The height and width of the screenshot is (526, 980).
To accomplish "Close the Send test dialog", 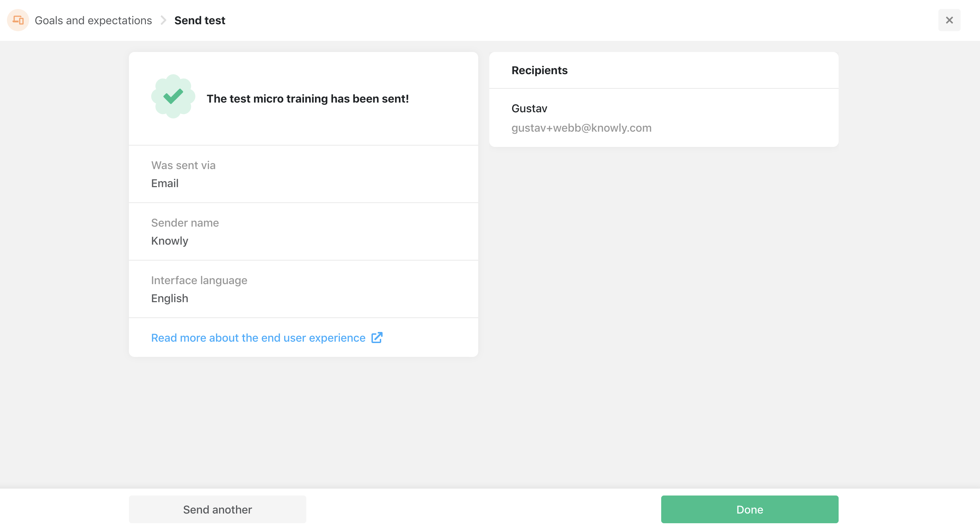I will 949,20.
